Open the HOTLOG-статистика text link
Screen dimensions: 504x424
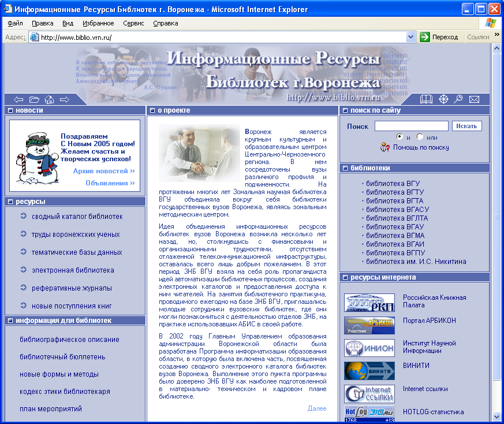(x=434, y=412)
